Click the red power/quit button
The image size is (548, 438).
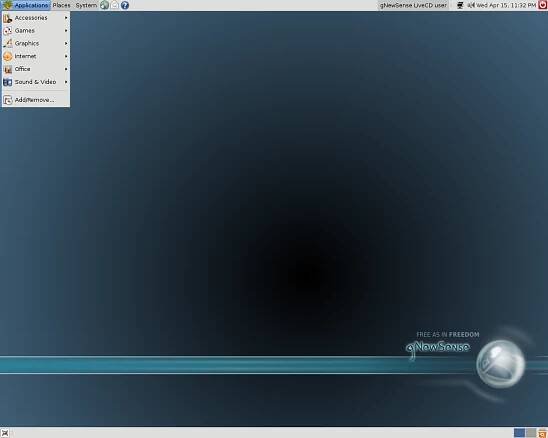pos(543,5)
